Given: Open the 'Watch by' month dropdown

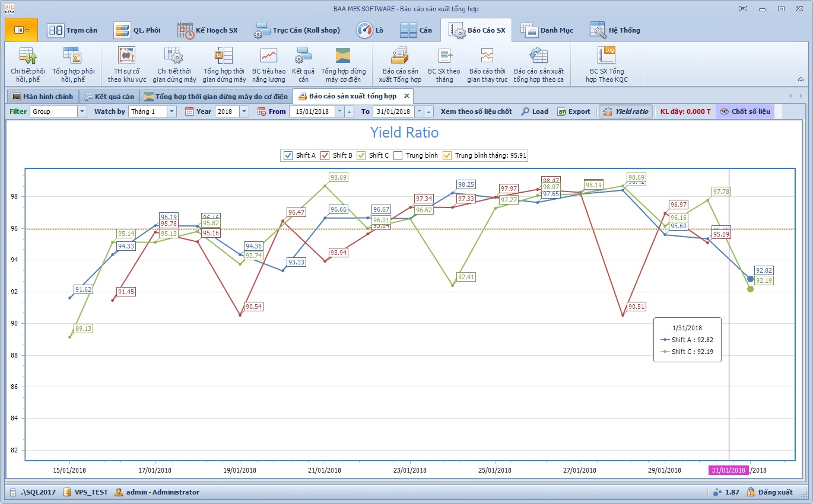Looking at the screenshot, I should [172, 111].
